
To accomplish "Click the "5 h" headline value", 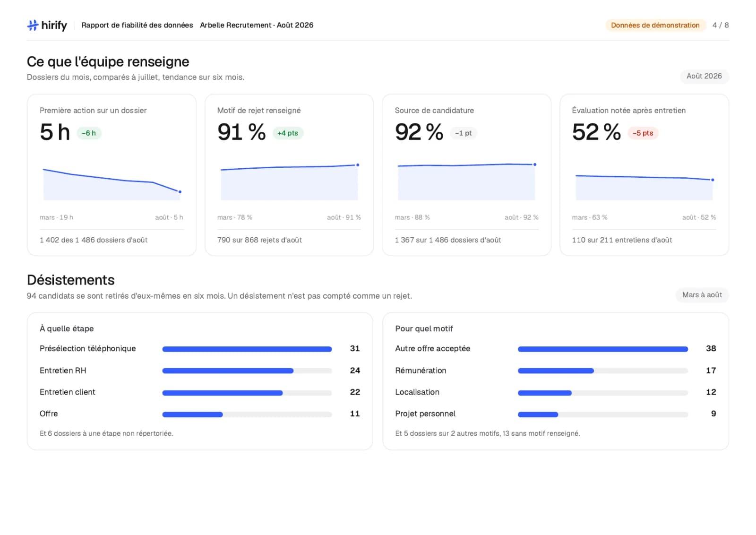I will pos(55,132).
